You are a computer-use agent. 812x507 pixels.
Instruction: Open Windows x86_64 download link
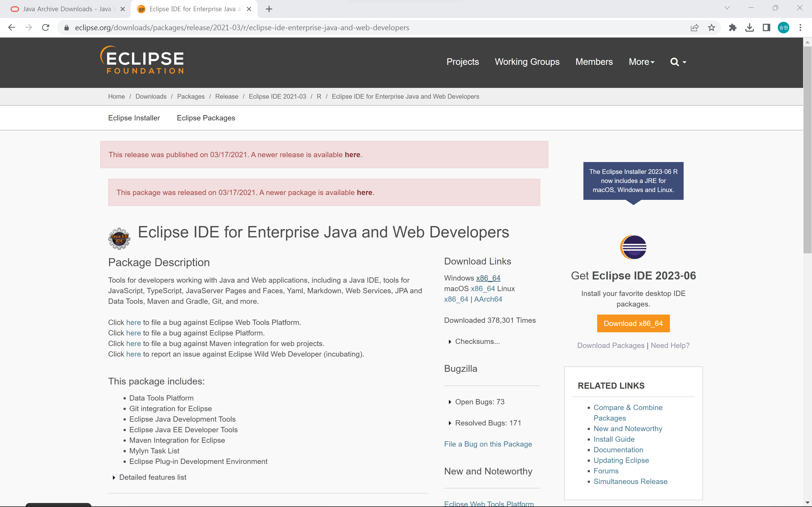click(488, 278)
